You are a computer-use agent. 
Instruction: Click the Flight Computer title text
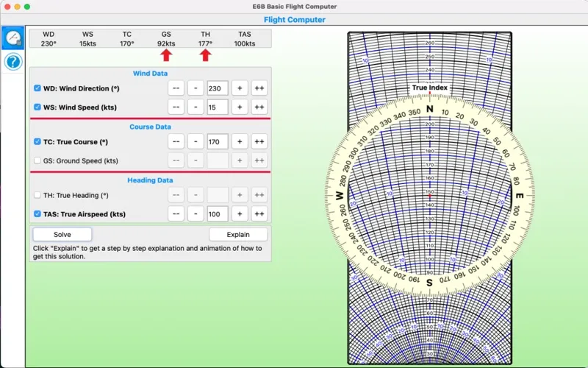(x=295, y=20)
